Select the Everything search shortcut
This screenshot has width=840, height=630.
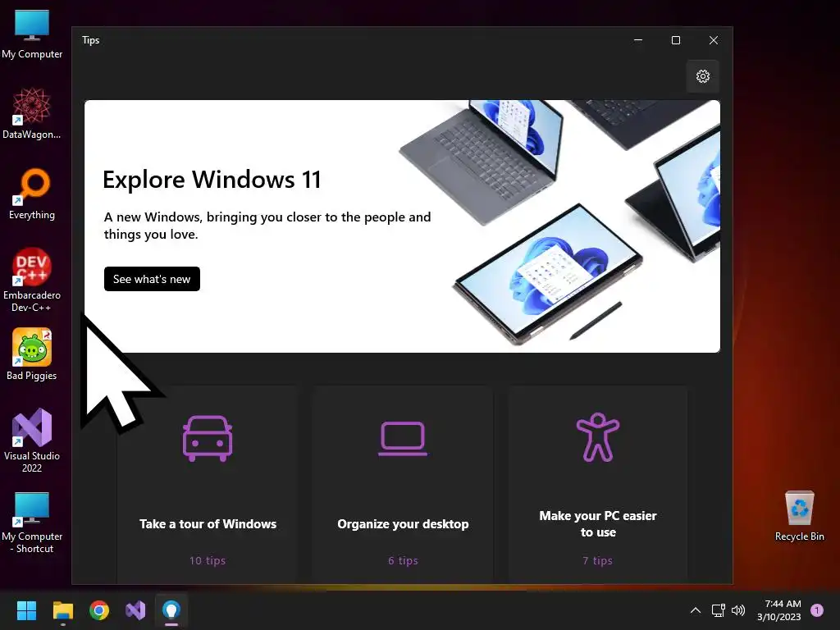click(x=32, y=194)
